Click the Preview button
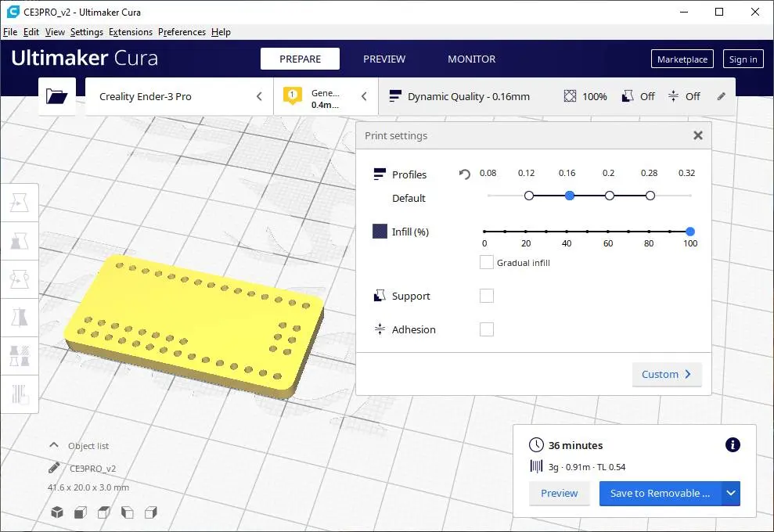This screenshot has height=532, width=774. [x=559, y=493]
